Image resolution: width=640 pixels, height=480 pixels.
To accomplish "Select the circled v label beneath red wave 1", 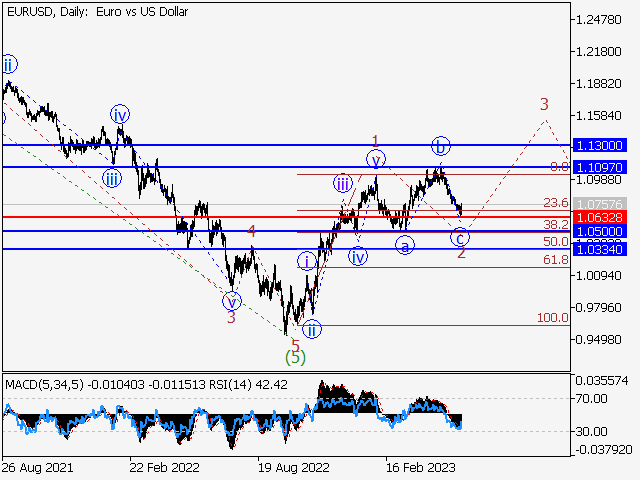I will coord(376,159).
